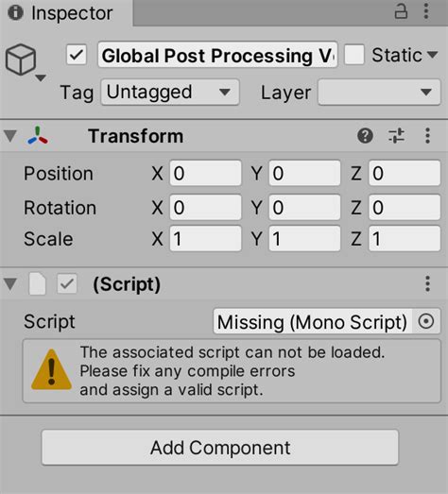Click the Inspector lock icon

point(401,11)
